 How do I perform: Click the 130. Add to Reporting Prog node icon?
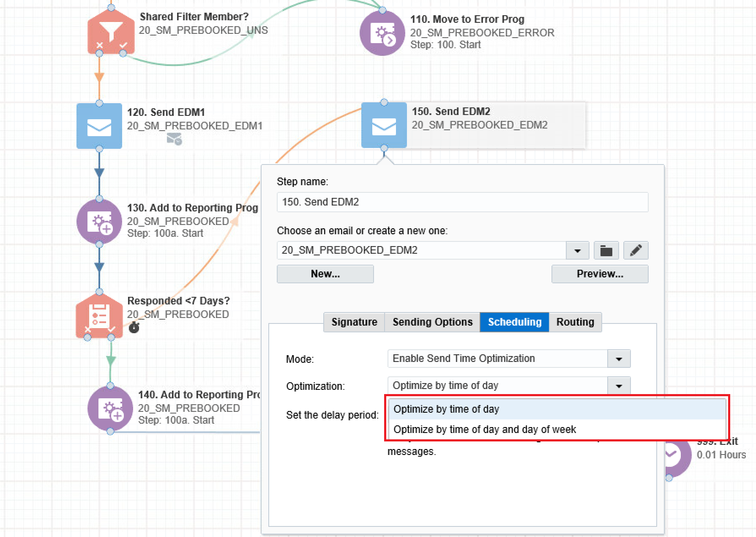[x=99, y=222]
